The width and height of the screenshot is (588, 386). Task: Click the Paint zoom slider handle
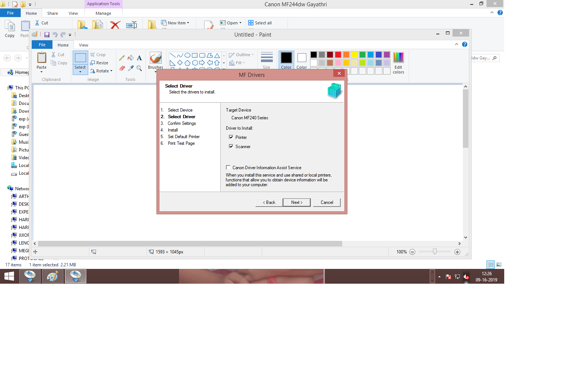pyautogui.click(x=435, y=252)
